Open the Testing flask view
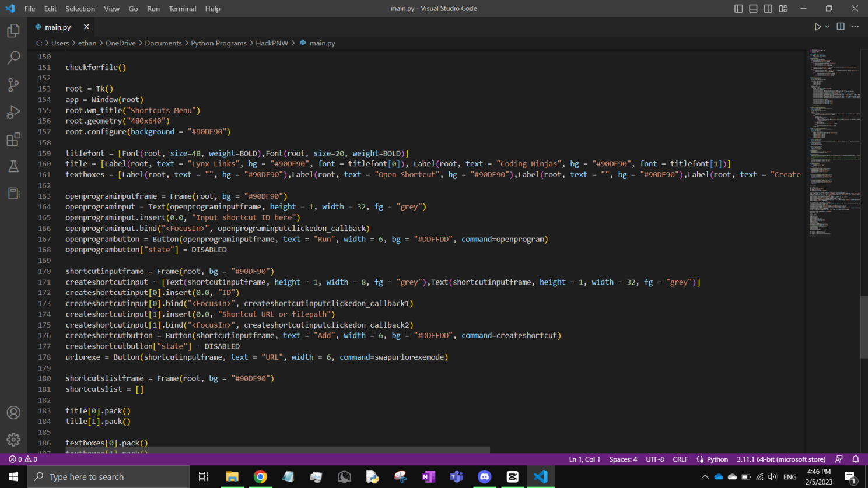Screen dimensions: 868x488 click(13, 167)
